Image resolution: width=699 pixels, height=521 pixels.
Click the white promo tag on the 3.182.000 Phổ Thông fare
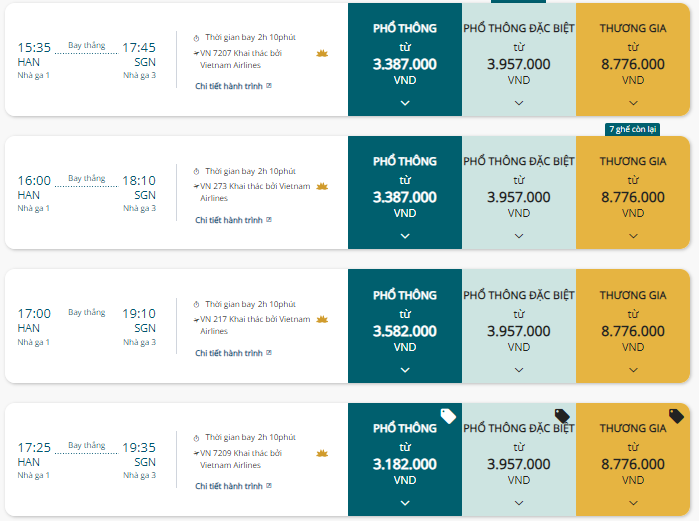448,416
